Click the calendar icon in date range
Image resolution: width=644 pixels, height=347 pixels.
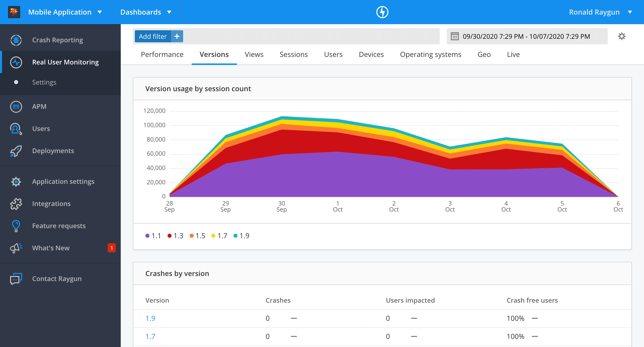click(x=455, y=37)
